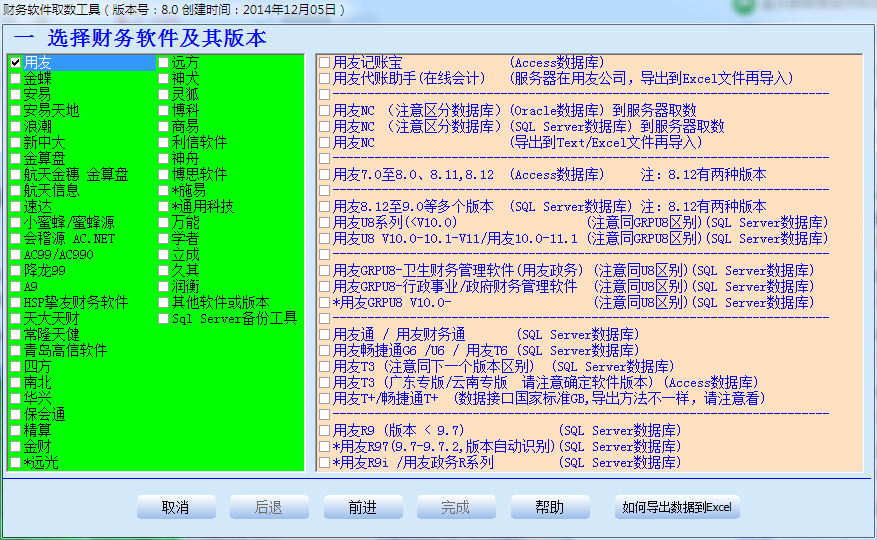The width and height of the screenshot is (877, 540).
Task: Tick the 安易天地 checkbox
Action: click(16, 111)
